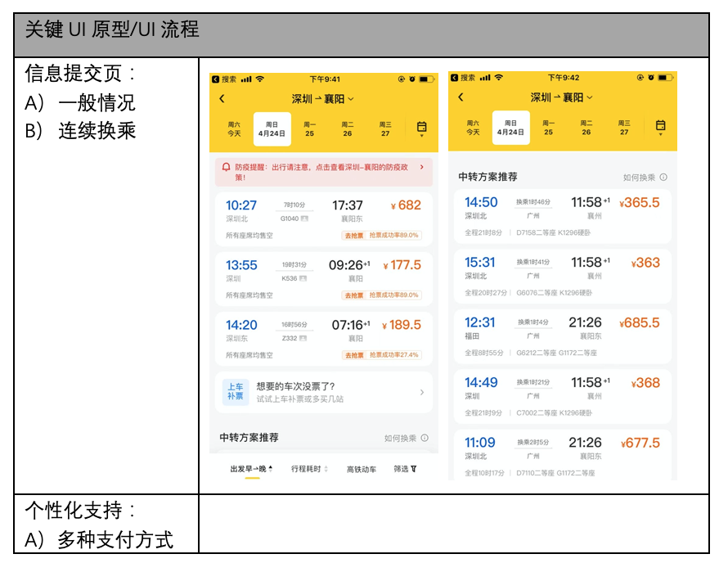Open the 如何换乘 link on the right screen
728x563 pixels.
[x=638, y=176]
